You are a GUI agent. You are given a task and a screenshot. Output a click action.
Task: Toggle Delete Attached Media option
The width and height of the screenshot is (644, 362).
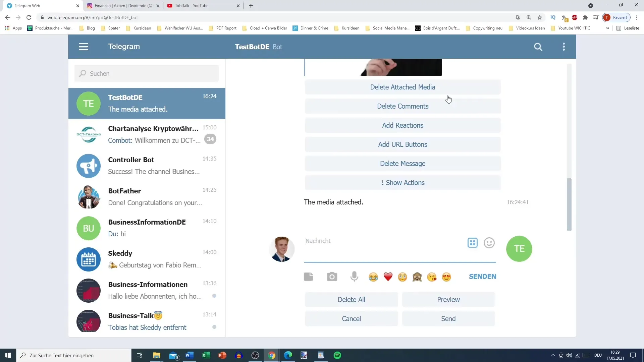(402, 87)
